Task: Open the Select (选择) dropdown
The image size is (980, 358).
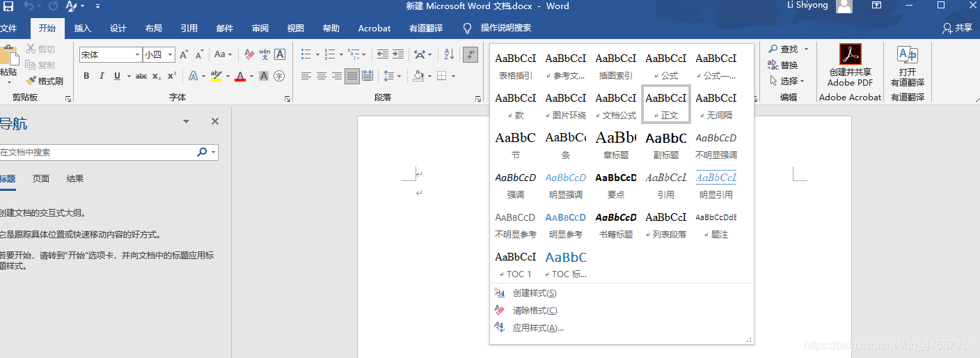Action: coord(789,81)
